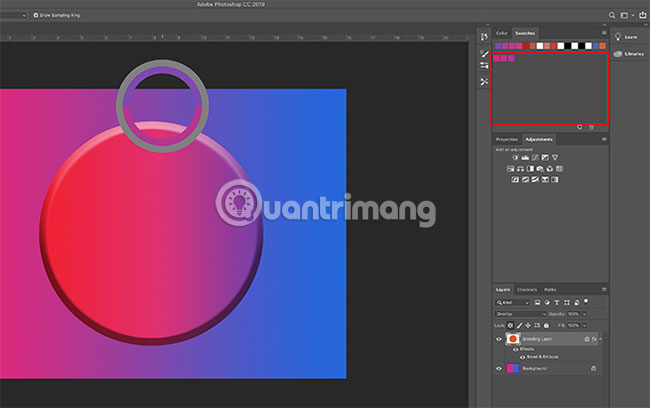The width and height of the screenshot is (650, 408).
Task: Hide the Background layer
Action: tap(499, 368)
